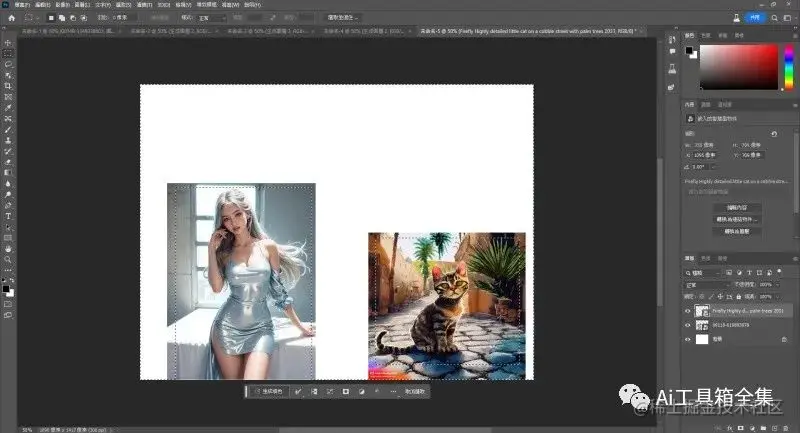Open the search magnifier icon at top right
The image size is (800, 433).
pyautogui.click(x=774, y=18)
